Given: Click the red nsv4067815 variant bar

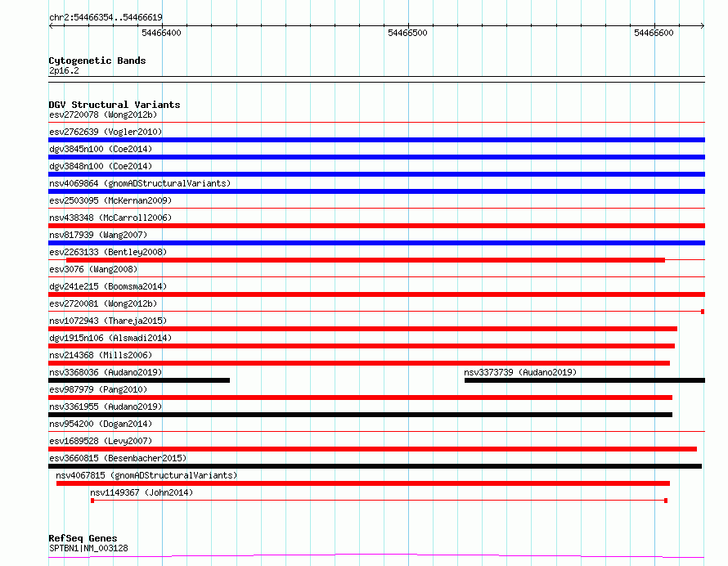Looking at the screenshot, I should 363,483.
